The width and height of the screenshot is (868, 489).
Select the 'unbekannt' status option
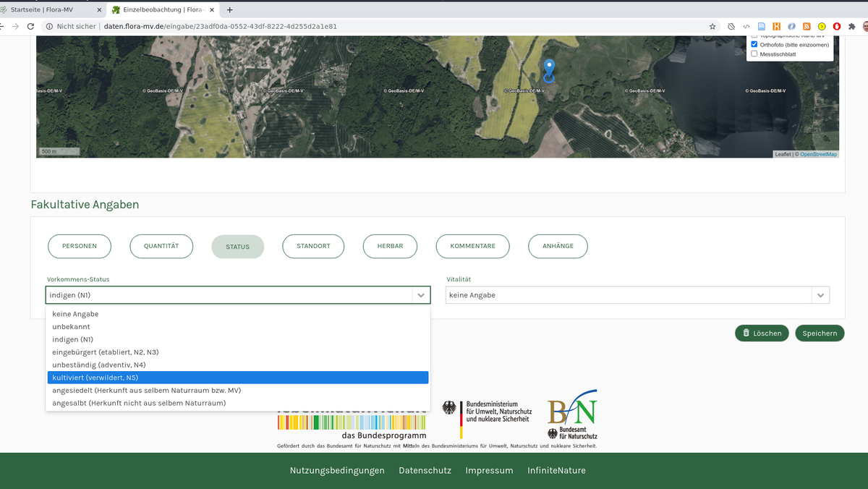[x=238, y=327]
